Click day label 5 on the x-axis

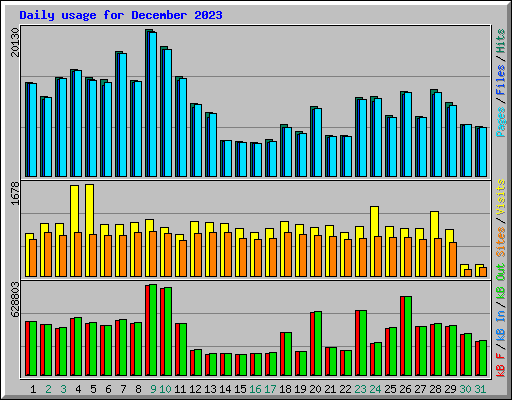pos(93,389)
